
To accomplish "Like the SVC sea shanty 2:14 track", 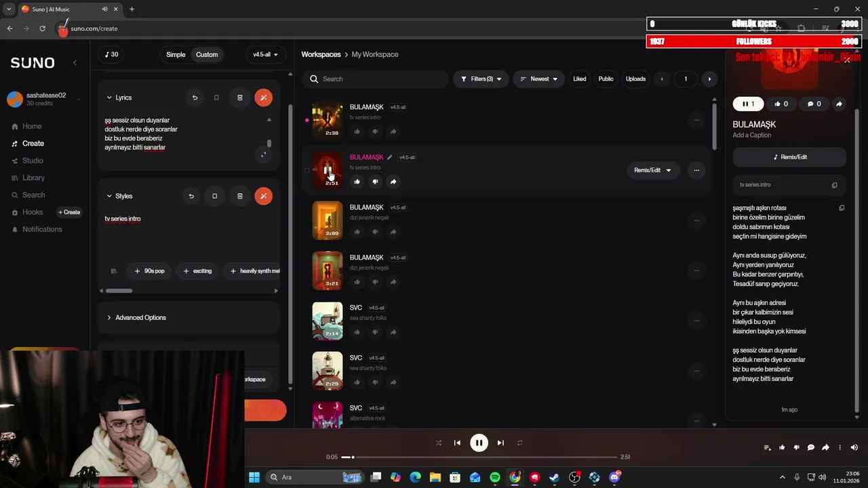I will 357,332.
